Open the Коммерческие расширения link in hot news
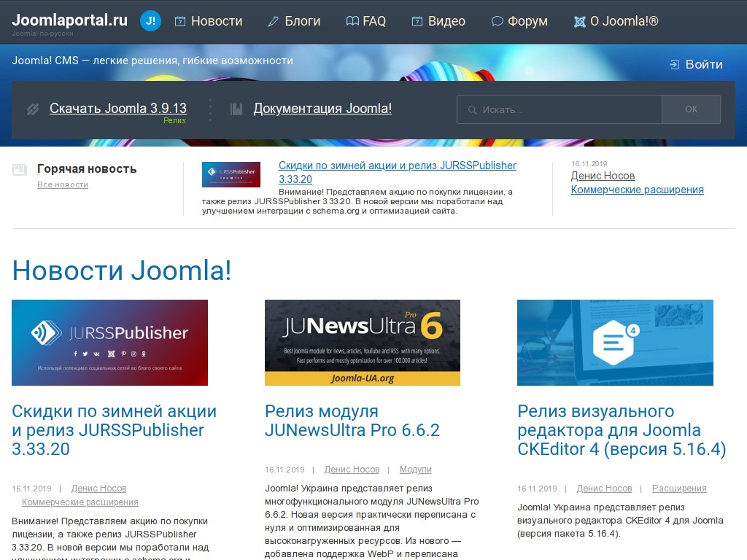747x560 pixels. (638, 190)
